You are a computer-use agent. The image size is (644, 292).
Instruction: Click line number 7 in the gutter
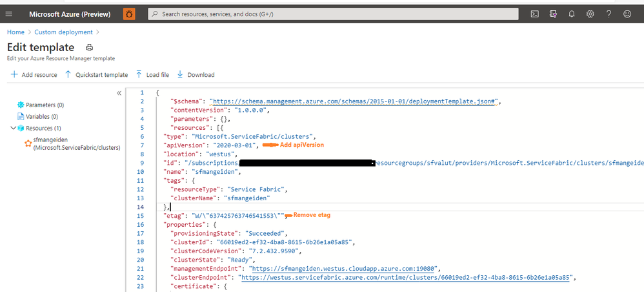[x=142, y=145]
